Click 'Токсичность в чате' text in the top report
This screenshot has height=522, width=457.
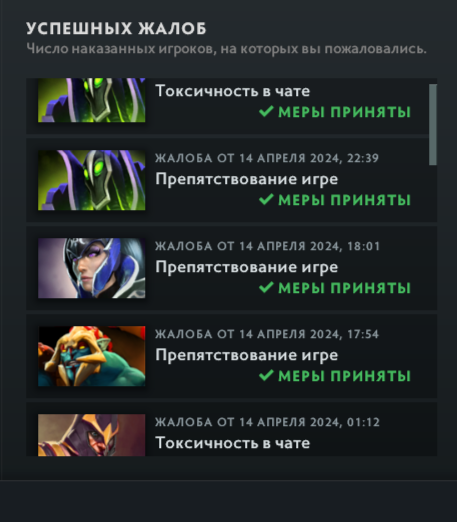233,91
